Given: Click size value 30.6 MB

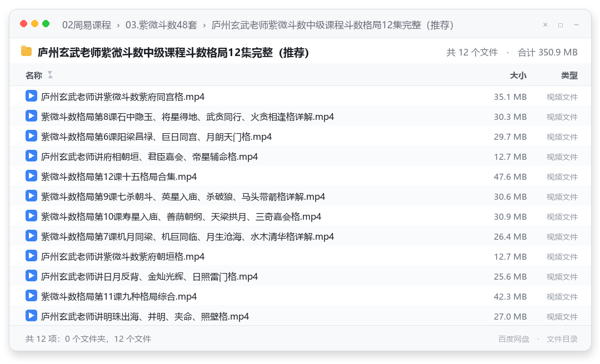Looking at the screenshot, I should tap(510, 196).
